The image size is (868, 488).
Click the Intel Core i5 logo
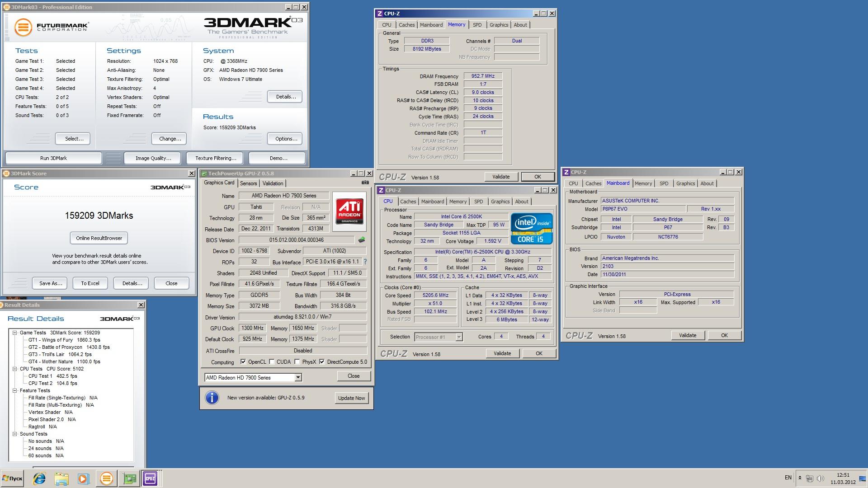(531, 229)
